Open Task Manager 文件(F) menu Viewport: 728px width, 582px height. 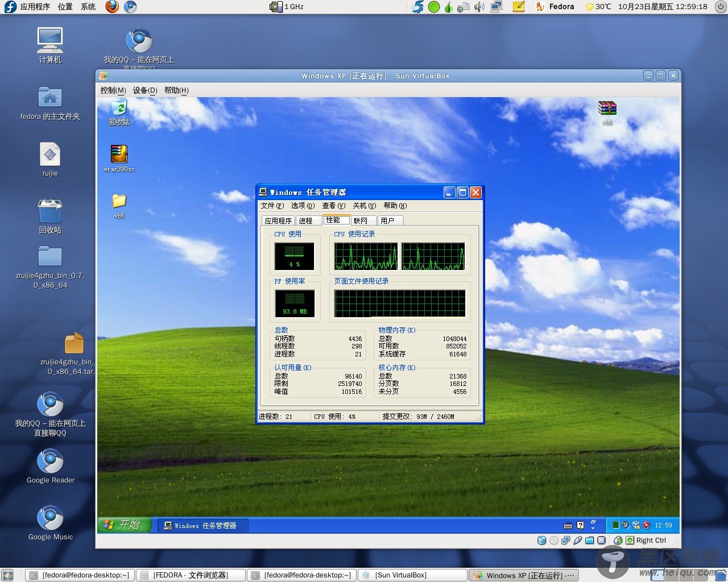(272, 206)
